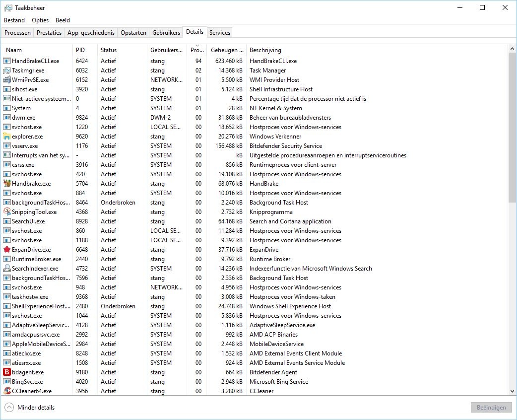The image size is (517, 420).
Task: Switch to the Opstarten tab
Action: (133, 33)
